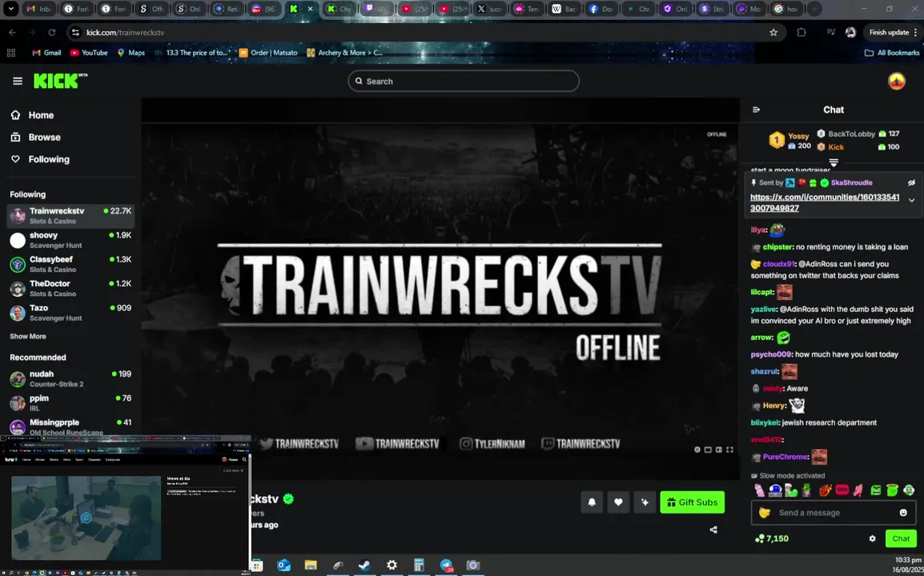Go to Home in the sidebar
Image resolution: width=924 pixels, height=576 pixels.
32,115
